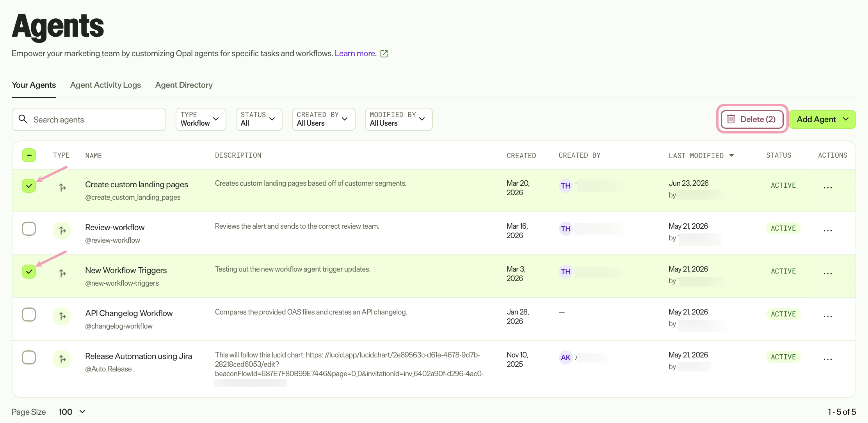Screen dimensions: 868x423
Task: Open actions ellipsis for Release Automation using Jira
Action: tap(827, 359)
